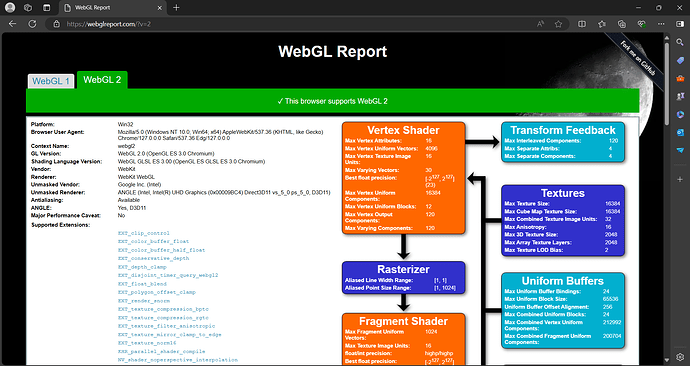Toggle the Edge sidebar button

coord(680,24)
